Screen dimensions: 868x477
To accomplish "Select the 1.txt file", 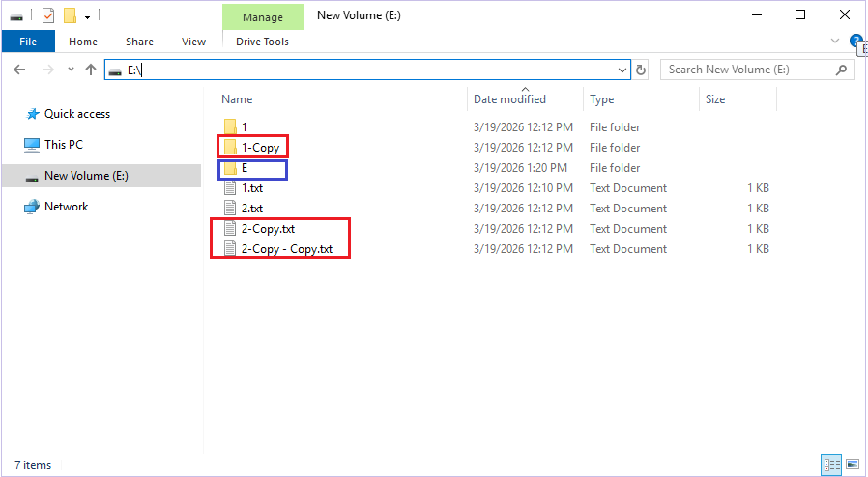I will [x=252, y=188].
